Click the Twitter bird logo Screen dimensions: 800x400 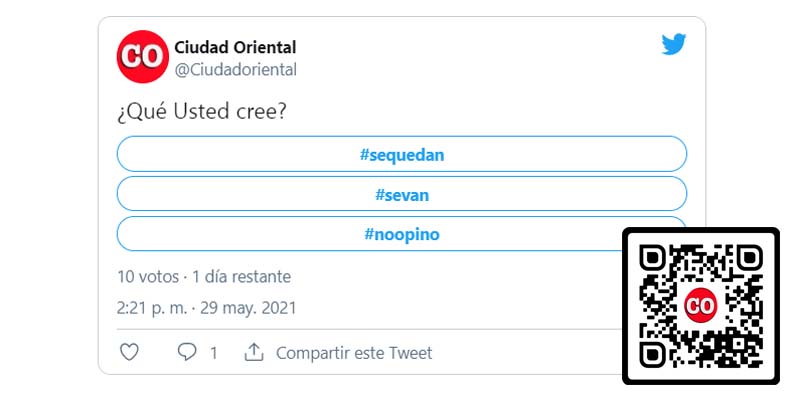pyautogui.click(x=674, y=45)
